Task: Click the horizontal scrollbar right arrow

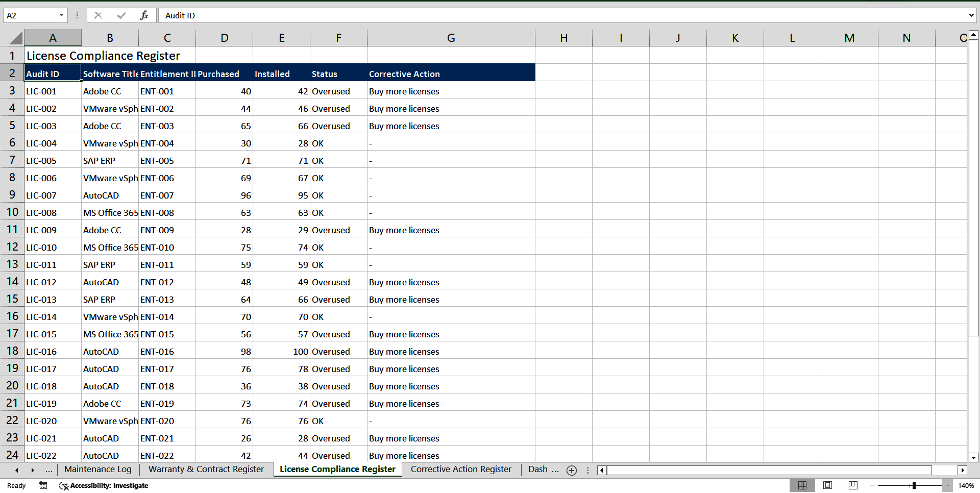Action: (x=963, y=470)
